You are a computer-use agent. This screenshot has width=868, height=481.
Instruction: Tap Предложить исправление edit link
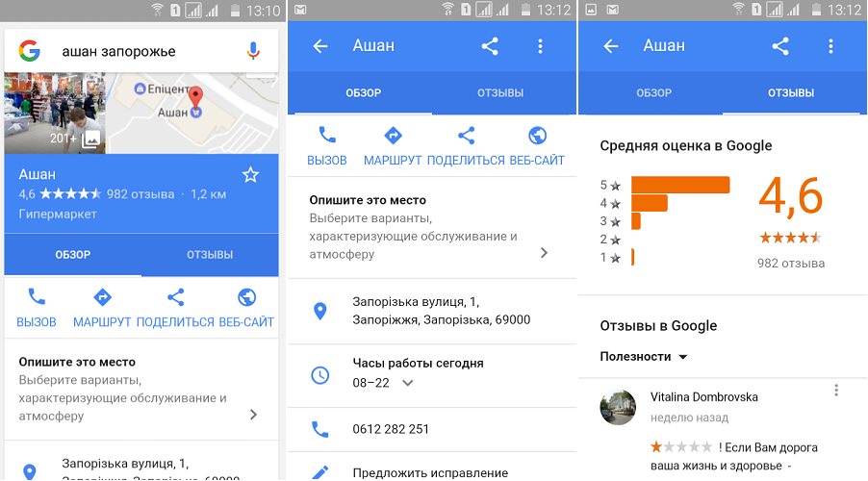tap(430, 473)
